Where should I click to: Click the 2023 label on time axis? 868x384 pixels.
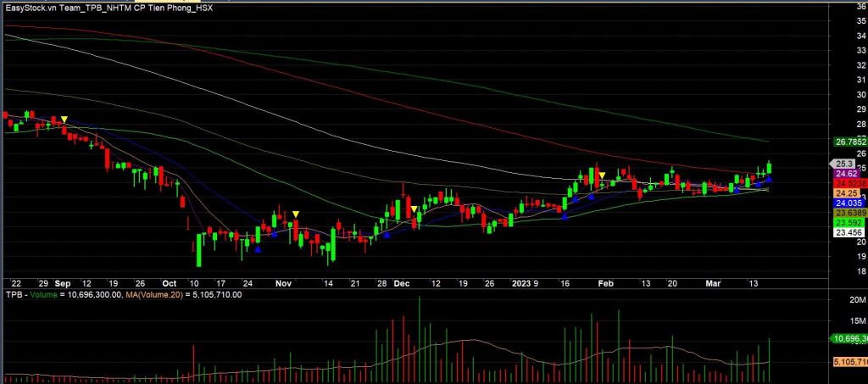click(x=520, y=284)
